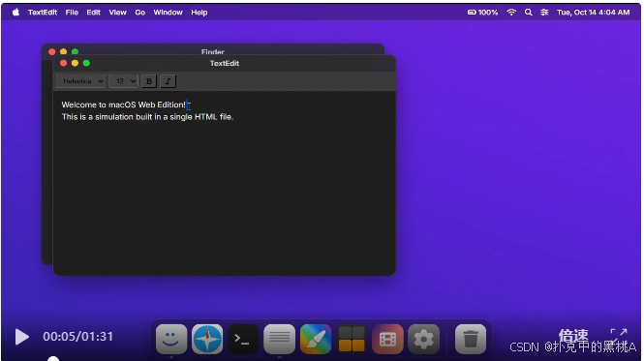Open the Go menu

pos(139,13)
